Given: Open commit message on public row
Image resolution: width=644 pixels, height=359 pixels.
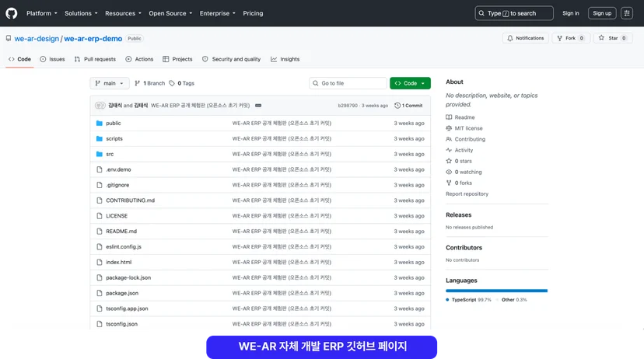Looking at the screenshot, I should (x=282, y=123).
